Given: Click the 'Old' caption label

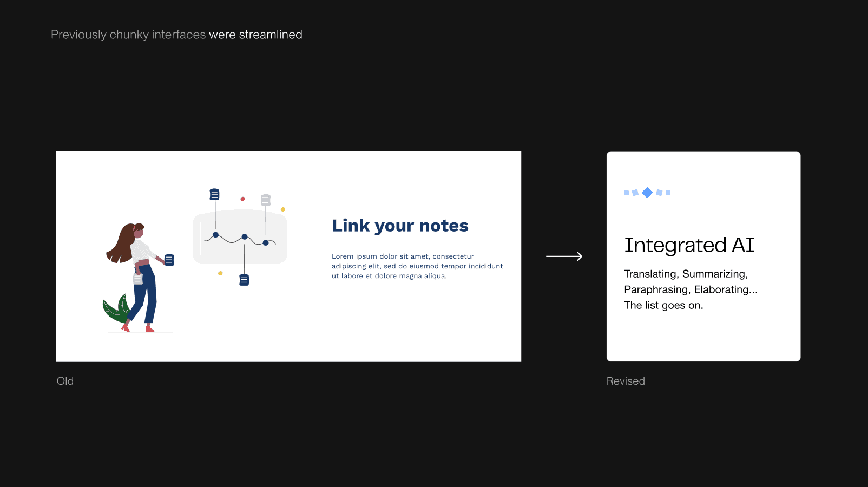Looking at the screenshot, I should [65, 381].
